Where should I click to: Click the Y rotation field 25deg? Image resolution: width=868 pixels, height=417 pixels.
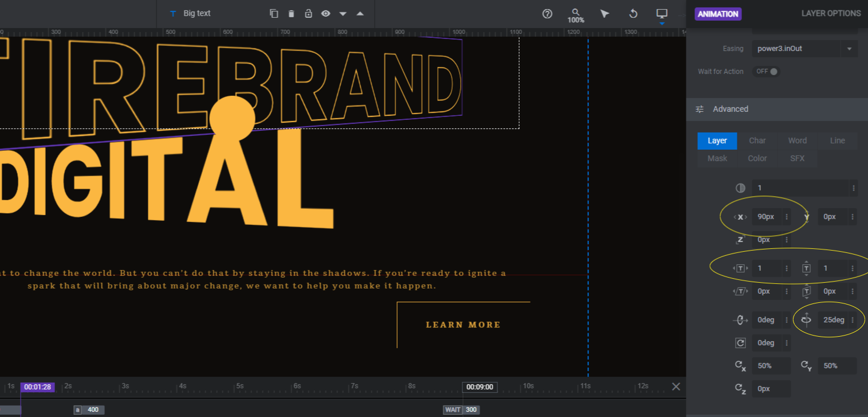tap(834, 320)
